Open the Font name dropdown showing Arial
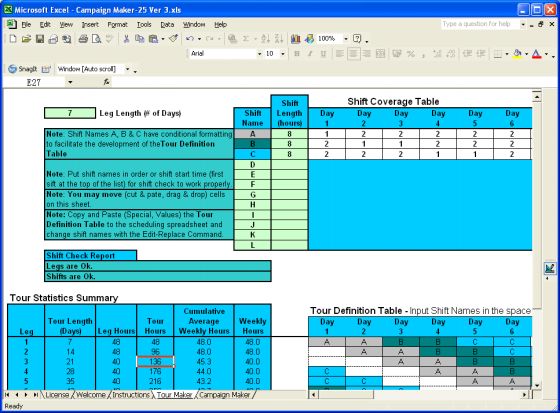The height and width of the screenshot is (413, 560). [260, 54]
